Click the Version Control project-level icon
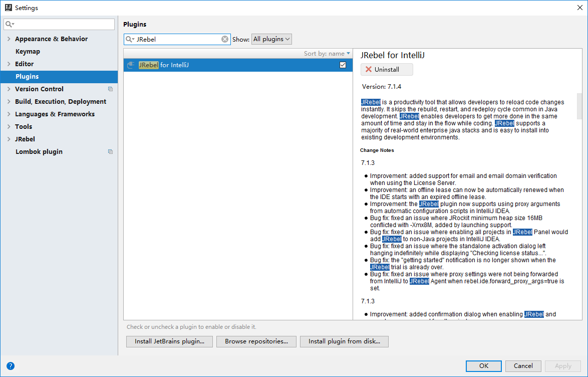The width and height of the screenshot is (588, 377). click(x=111, y=89)
